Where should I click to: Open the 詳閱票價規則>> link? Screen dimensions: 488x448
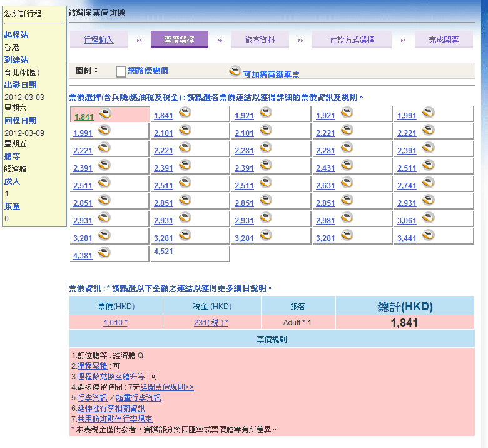click(x=166, y=387)
